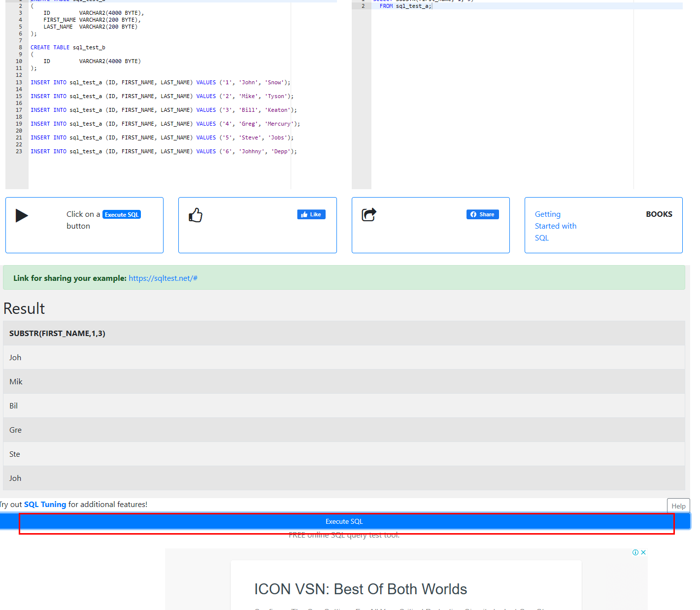Click the BOOKS heading
700x610 pixels.
tap(659, 214)
